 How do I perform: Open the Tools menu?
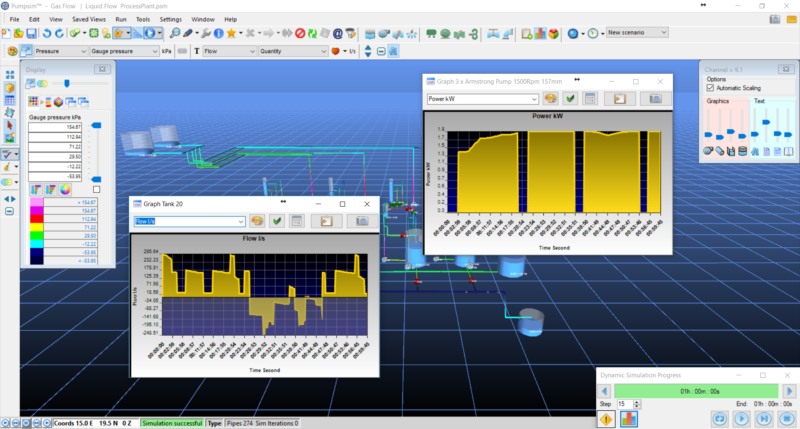tap(143, 19)
